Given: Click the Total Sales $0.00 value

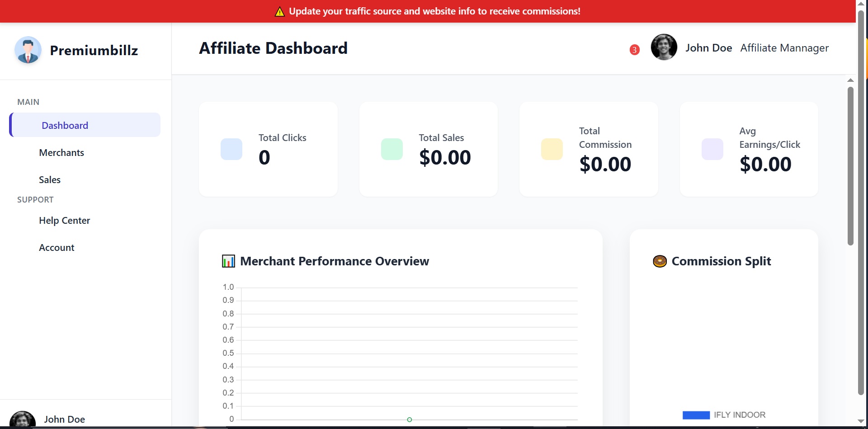Looking at the screenshot, I should (445, 158).
